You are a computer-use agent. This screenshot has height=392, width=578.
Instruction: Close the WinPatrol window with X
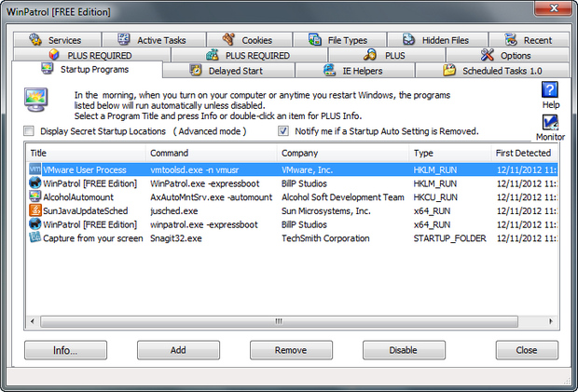point(554,8)
